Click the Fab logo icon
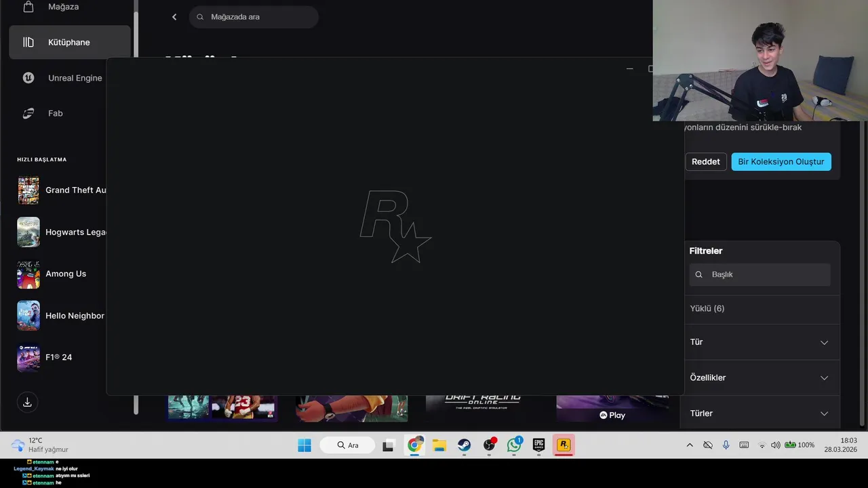Screen dimensions: 868x488 click(x=28, y=113)
